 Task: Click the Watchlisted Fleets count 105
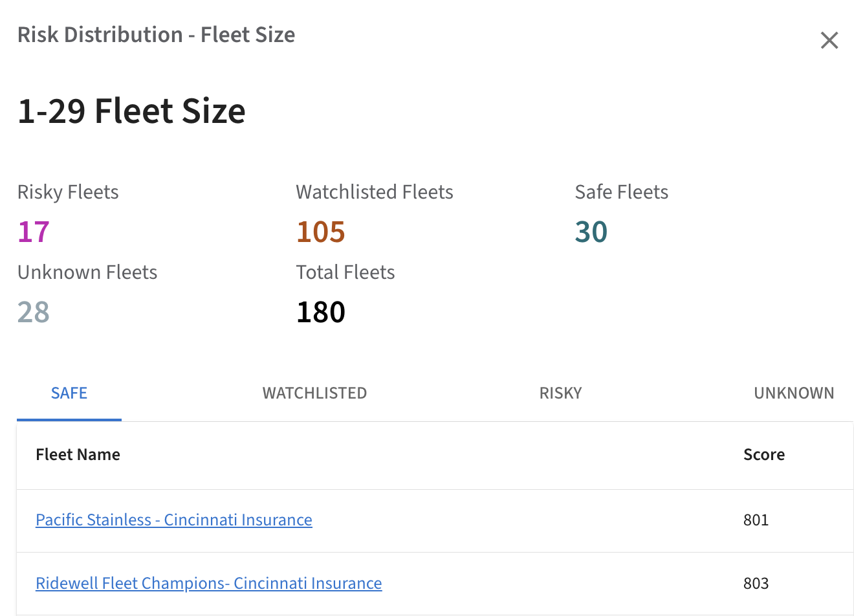(x=321, y=232)
